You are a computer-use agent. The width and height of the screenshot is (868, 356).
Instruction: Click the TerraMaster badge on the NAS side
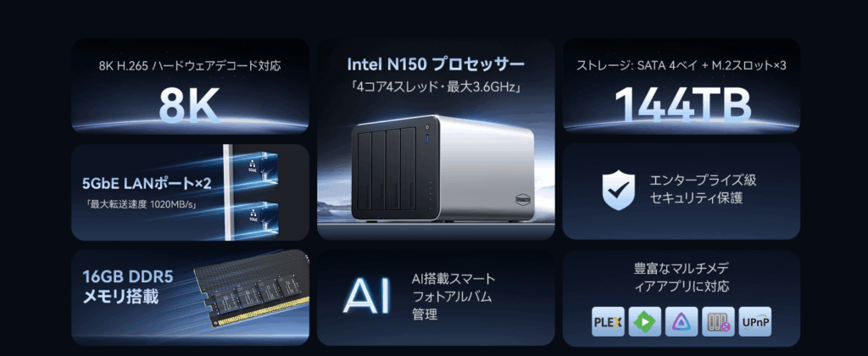click(522, 198)
